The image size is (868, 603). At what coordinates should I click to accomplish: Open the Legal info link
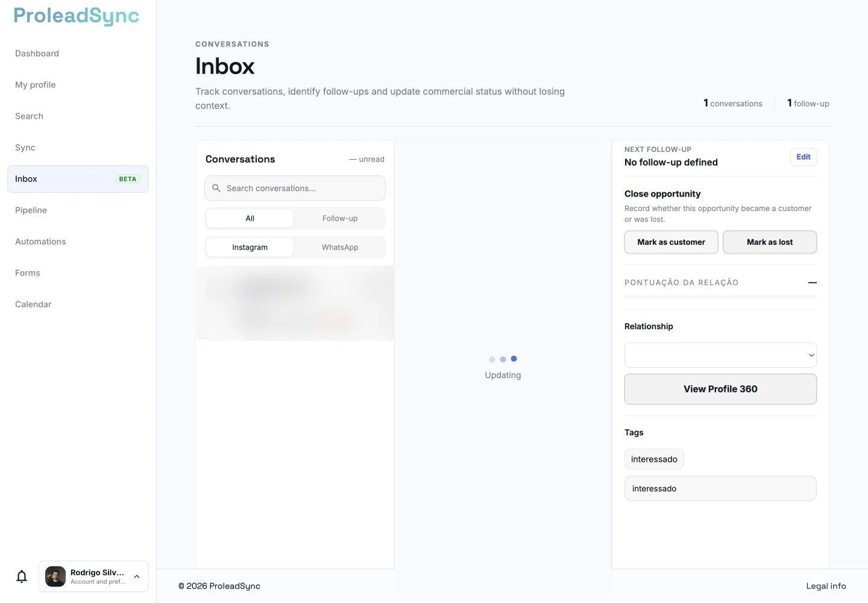click(x=826, y=586)
